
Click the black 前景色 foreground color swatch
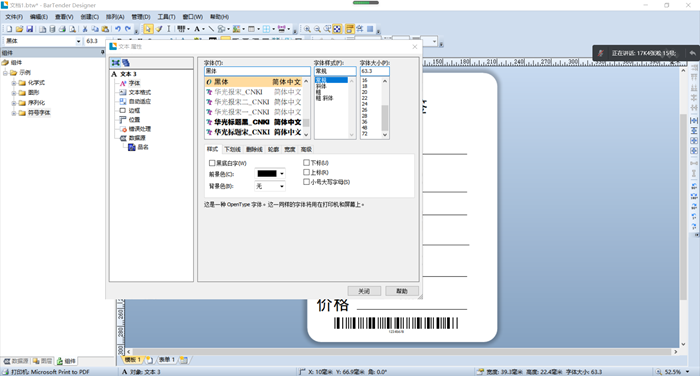coord(267,174)
